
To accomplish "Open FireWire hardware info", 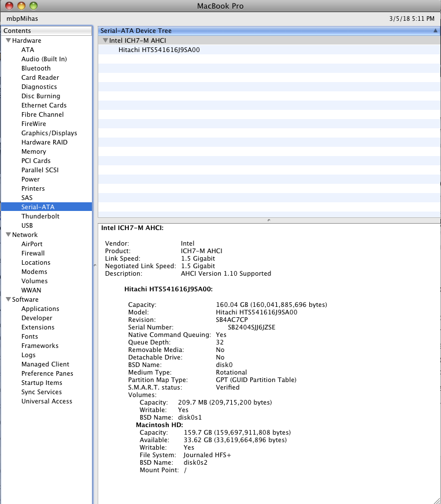I will point(34,124).
